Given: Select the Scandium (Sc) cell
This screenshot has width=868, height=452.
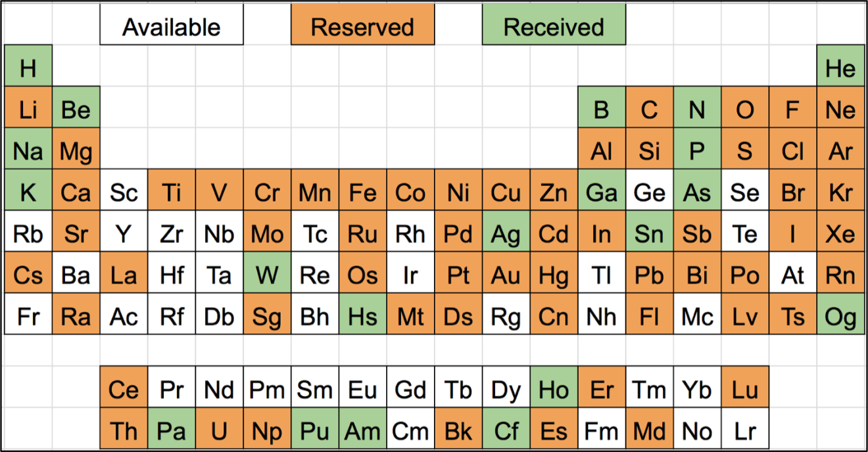Looking at the screenshot, I should 124,192.
